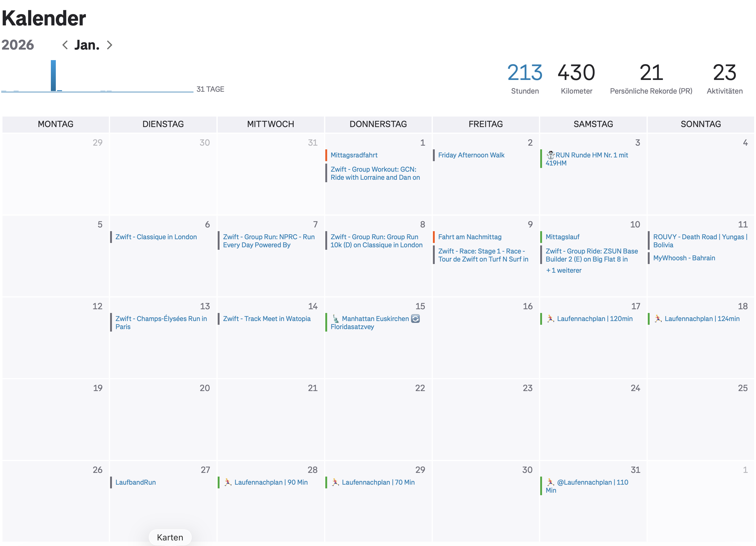Open ROUVY - Death Road activity
Screen dimensions: 756x546
point(700,240)
